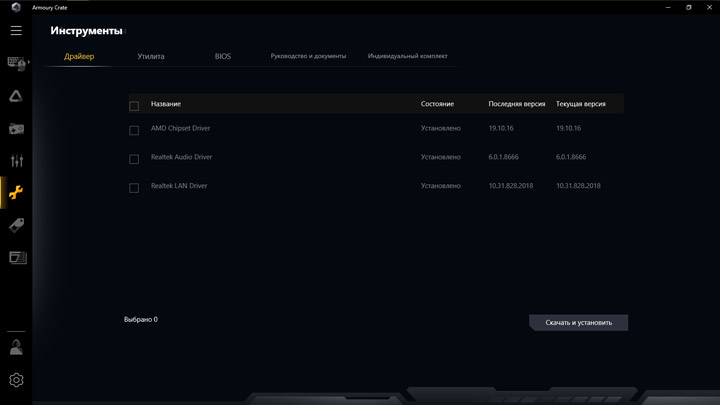Image resolution: width=720 pixels, height=405 pixels.
Task: Select the AMD Chipset Driver name
Action: [x=180, y=128]
